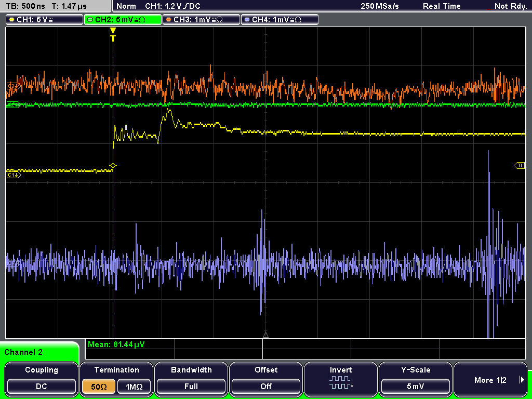
Task: Click the C1 ground level marker
Action: click(14, 175)
